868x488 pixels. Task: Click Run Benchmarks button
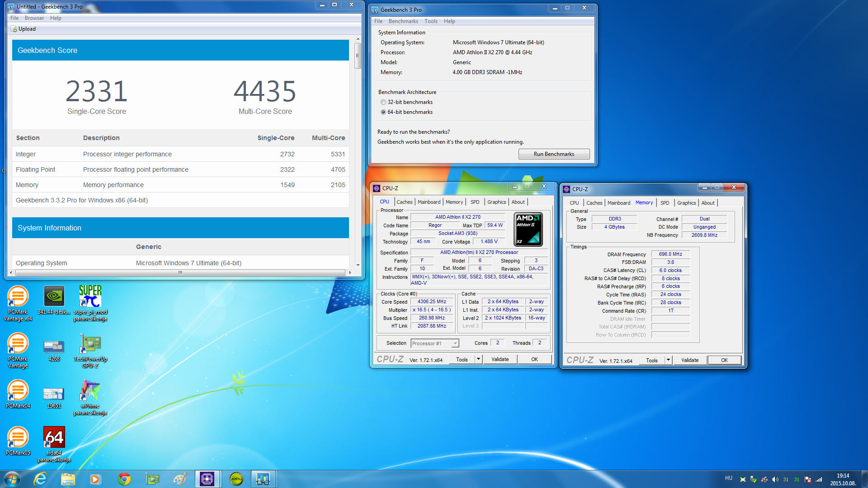coord(554,154)
